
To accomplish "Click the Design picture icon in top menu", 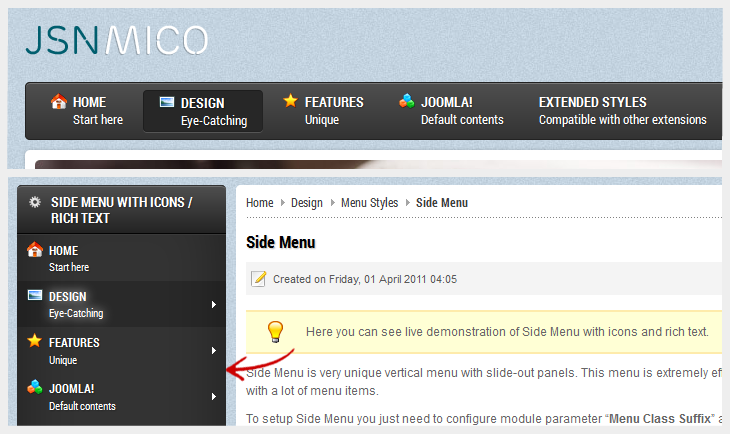I will (x=167, y=102).
